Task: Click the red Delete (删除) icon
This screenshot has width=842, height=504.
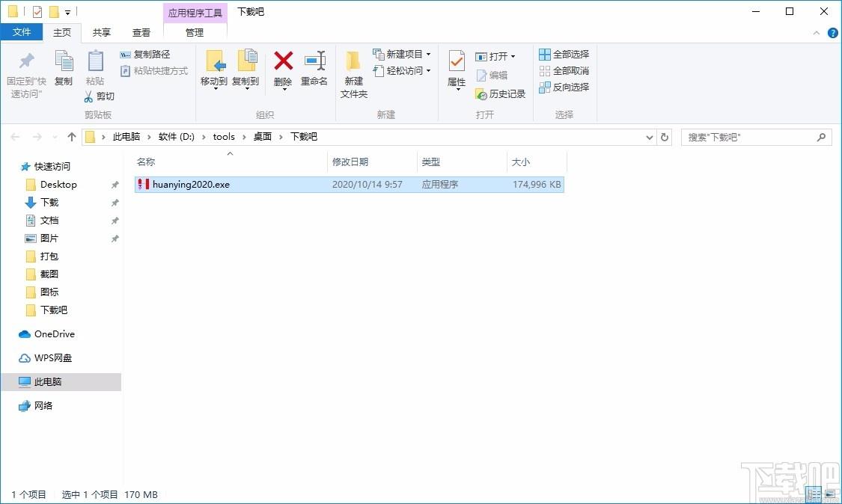Action: 283,61
